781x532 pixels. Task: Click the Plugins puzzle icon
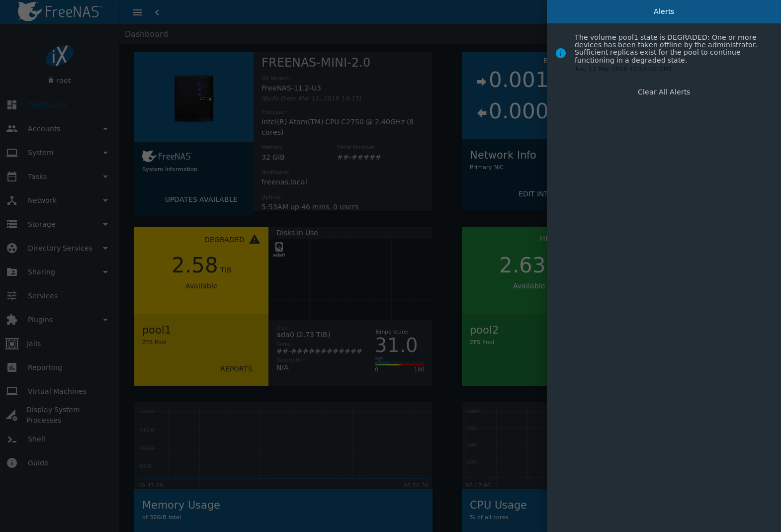pos(12,320)
